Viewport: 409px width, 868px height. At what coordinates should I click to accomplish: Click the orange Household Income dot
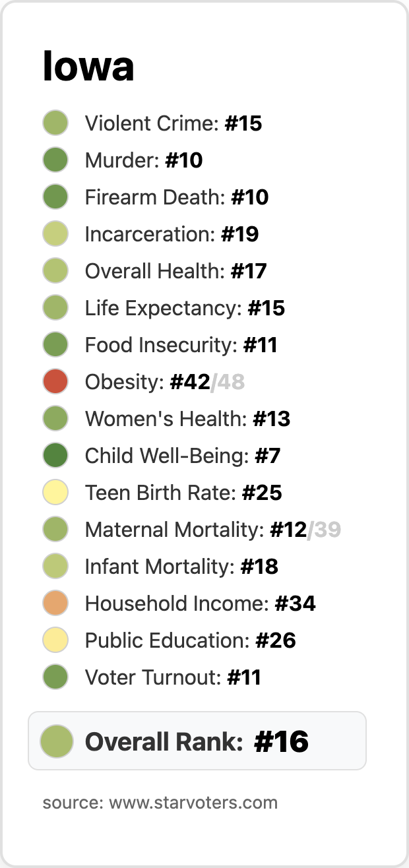55,604
